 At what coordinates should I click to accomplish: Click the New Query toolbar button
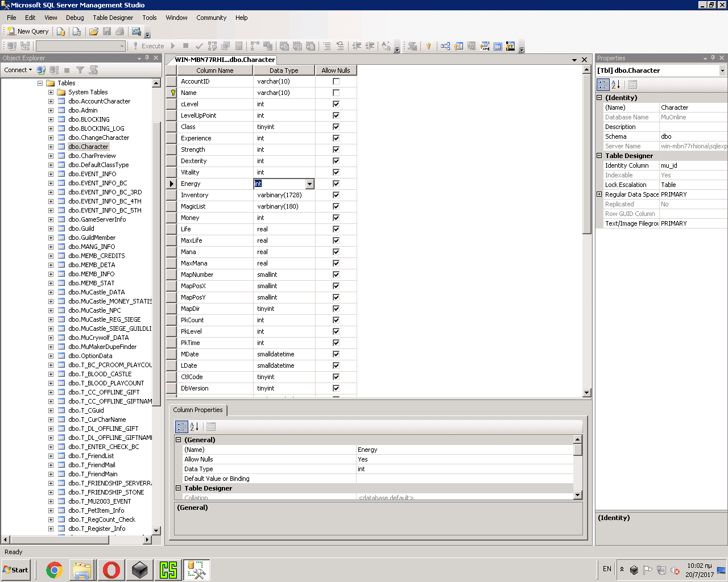(x=28, y=31)
